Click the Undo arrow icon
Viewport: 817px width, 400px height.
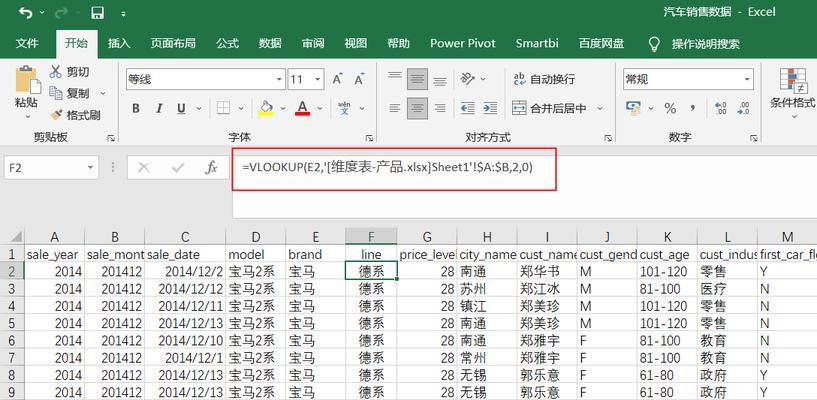coord(25,12)
